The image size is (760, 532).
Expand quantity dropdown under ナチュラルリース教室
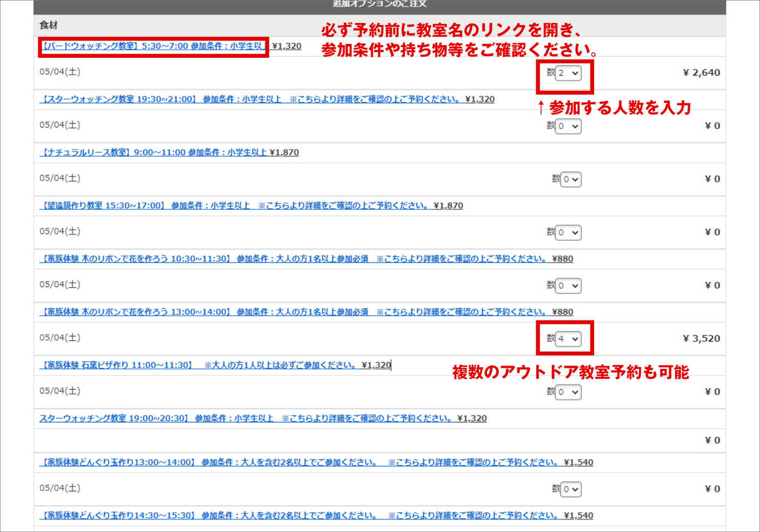coord(571,179)
